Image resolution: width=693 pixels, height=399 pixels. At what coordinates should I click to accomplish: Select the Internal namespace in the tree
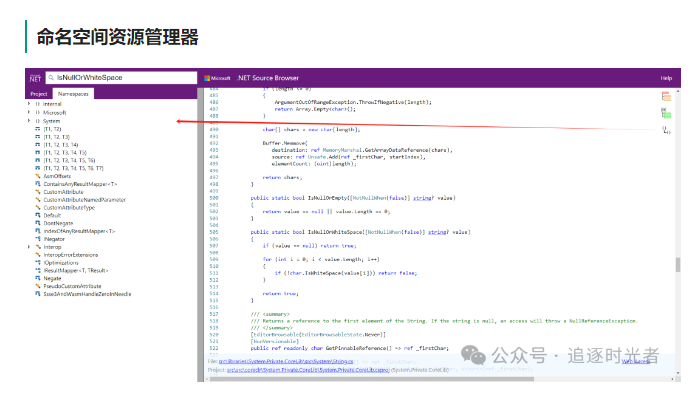(52, 104)
